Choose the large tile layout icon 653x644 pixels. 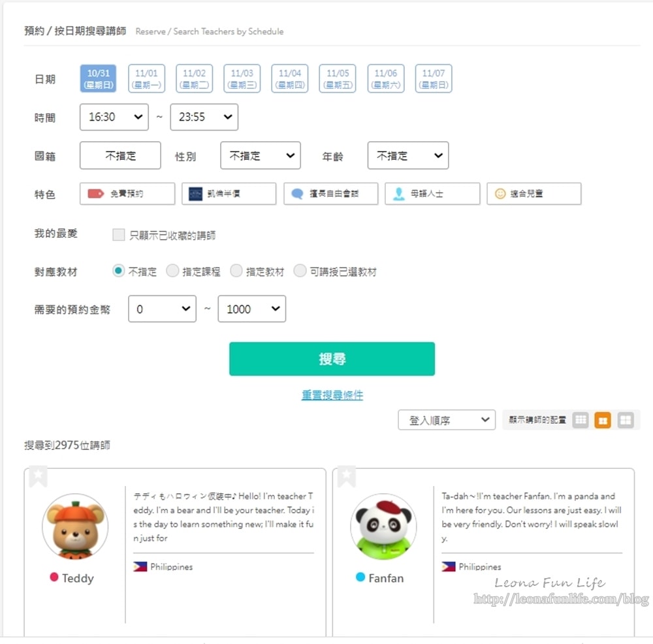point(626,420)
